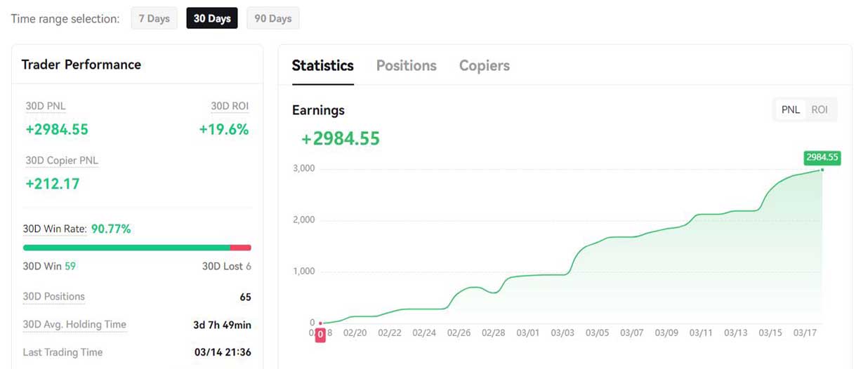The width and height of the screenshot is (868, 369).
Task: Toggle earnings chart to PNL
Action: tap(791, 109)
